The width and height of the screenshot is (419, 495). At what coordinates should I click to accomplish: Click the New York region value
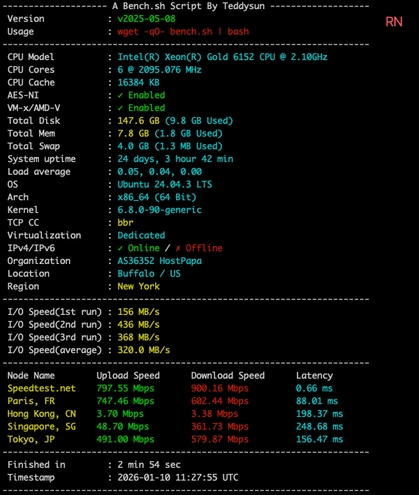[x=138, y=286]
